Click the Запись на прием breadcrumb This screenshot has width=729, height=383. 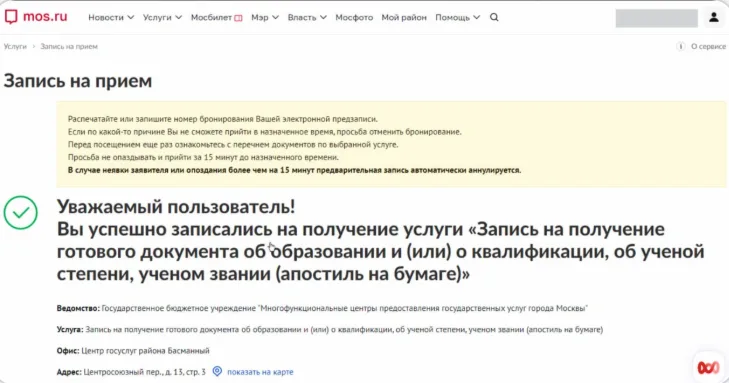[69, 46]
